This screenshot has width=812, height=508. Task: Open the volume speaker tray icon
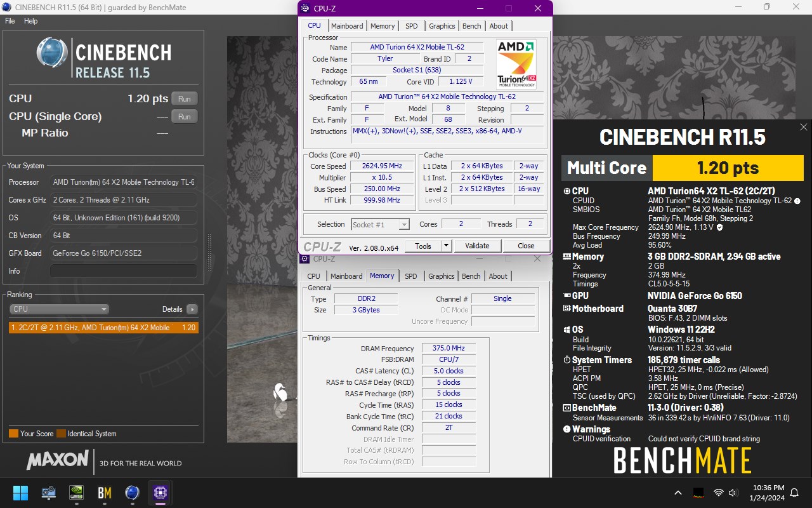(733, 493)
